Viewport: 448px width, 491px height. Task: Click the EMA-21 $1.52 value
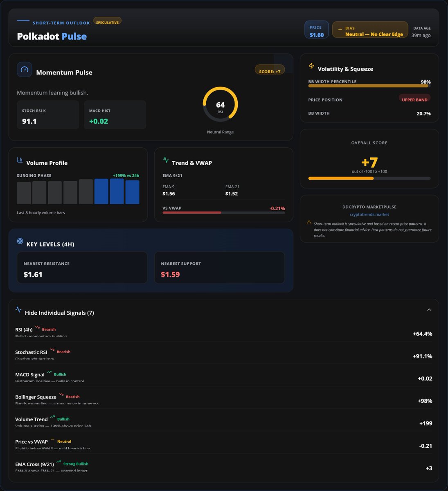[232, 194]
